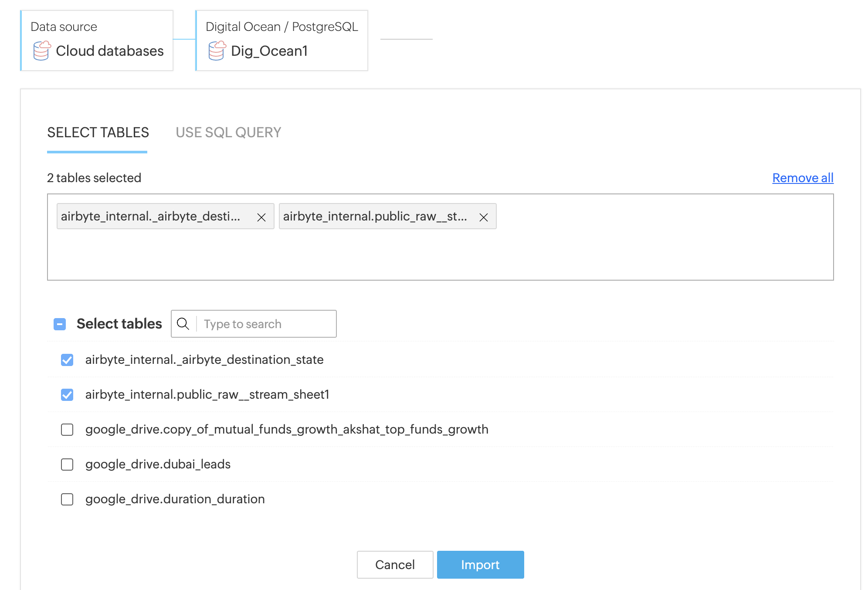This screenshot has width=868, height=590.
Task: Switch to the USE SQL QUERY tab
Action: pyautogui.click(x=228, y=132)
